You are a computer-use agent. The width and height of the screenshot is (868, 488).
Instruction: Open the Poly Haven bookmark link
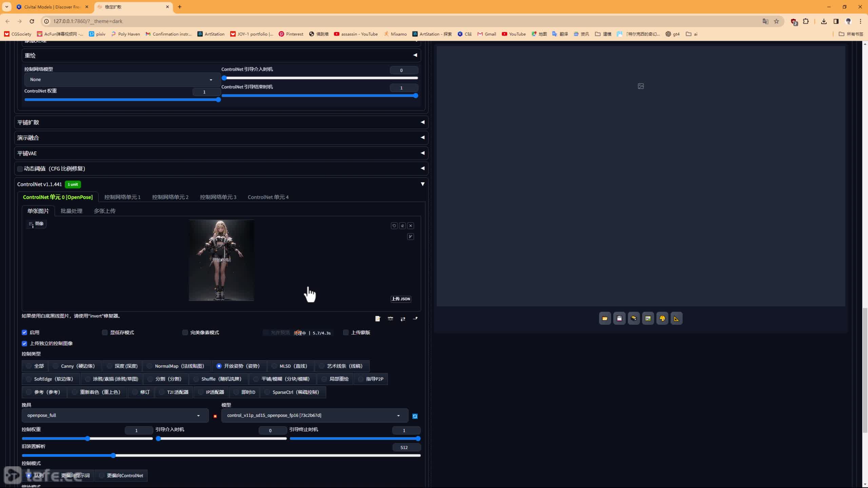click(125, 34)
